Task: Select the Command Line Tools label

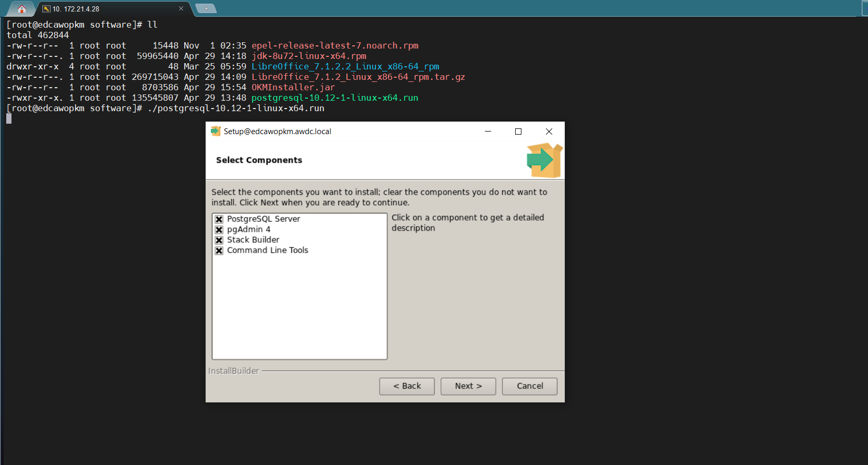Action: pyautogui.click(x=267, y=250)
